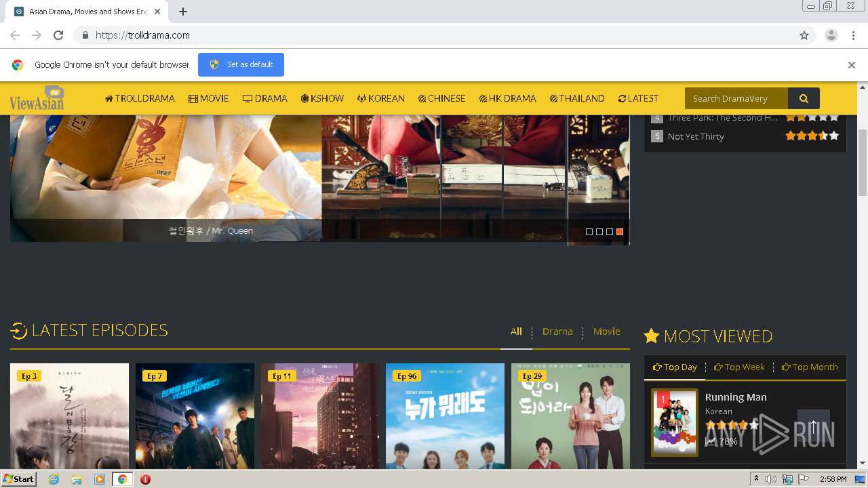This screenshot has width=868, height=488.
Task: Open the CHINESE menu
Action: (x=442, y=98)
